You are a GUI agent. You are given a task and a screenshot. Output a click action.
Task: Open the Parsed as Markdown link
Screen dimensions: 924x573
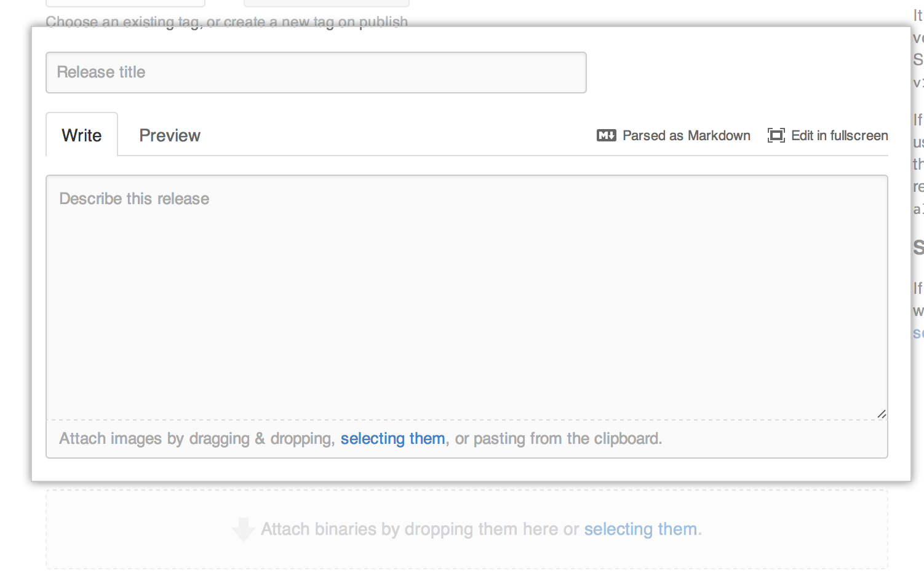686,135
